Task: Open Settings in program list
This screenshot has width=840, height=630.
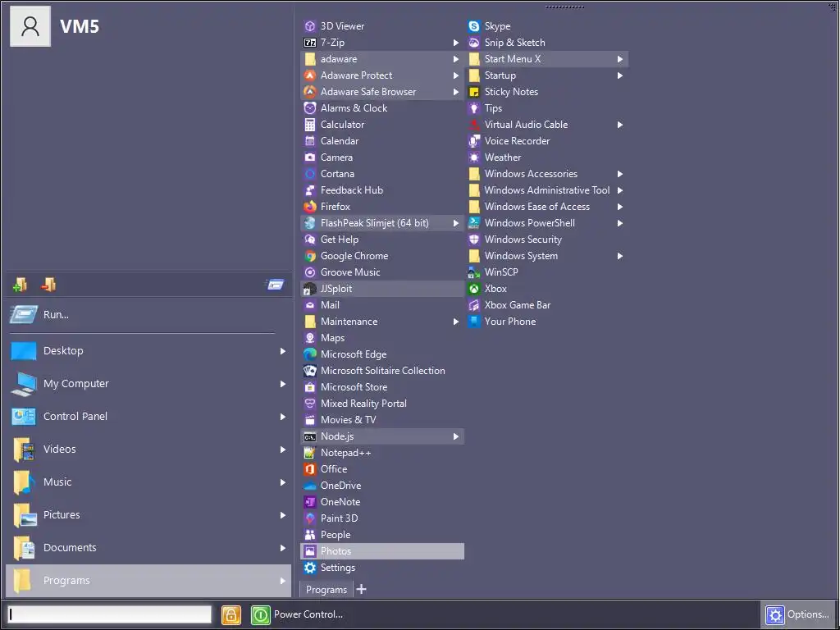Action: (x=382, y=568)
